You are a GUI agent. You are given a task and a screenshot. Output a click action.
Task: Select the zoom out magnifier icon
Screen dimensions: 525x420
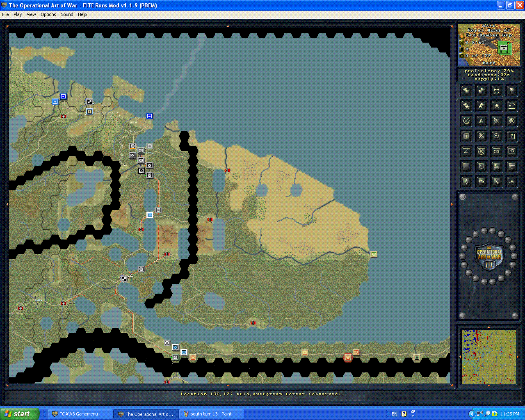click(x=496, y=136)
